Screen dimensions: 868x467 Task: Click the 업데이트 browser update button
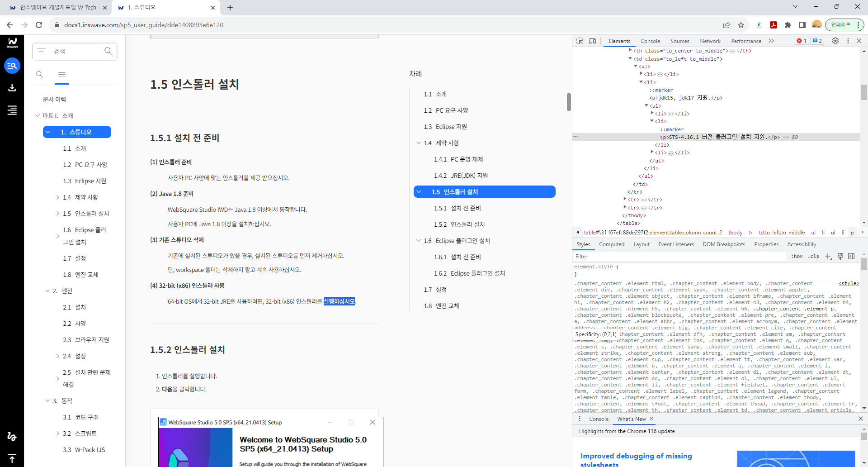point(844,25)
